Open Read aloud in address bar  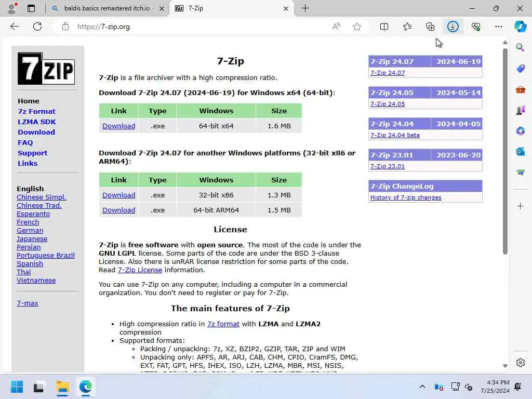(336, 26)
